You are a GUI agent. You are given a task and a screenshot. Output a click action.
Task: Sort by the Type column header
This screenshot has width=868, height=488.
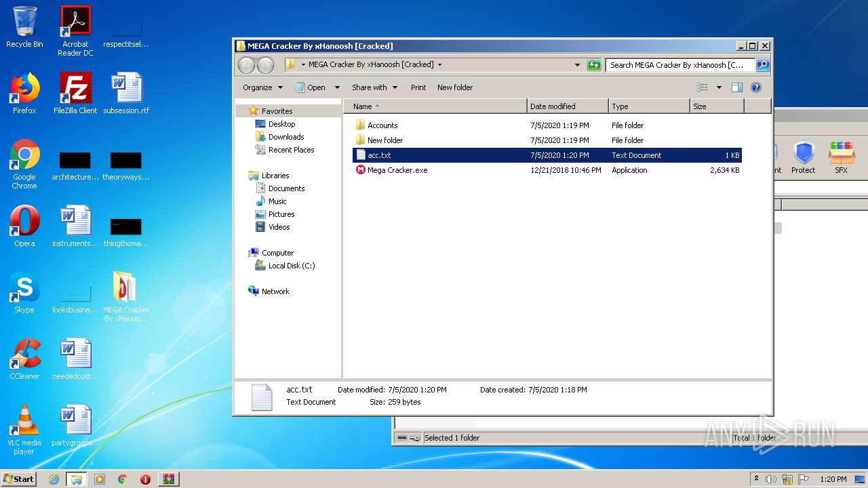tap(649, 106)
